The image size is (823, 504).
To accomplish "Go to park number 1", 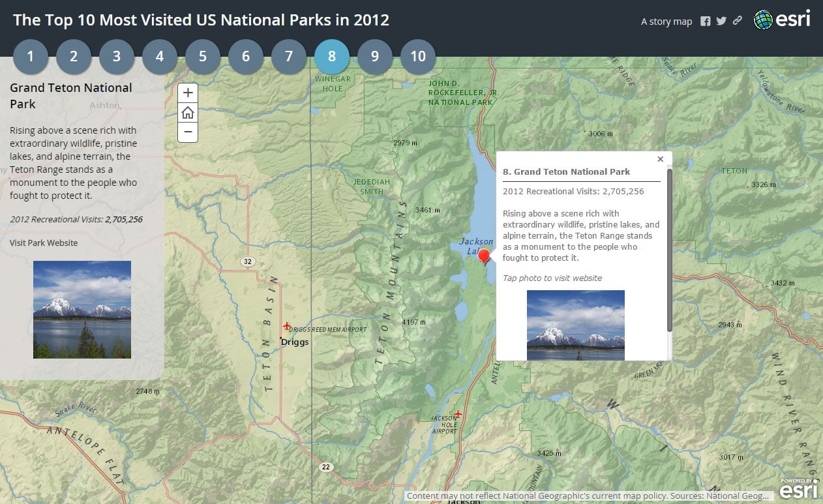I will (30, 57).
